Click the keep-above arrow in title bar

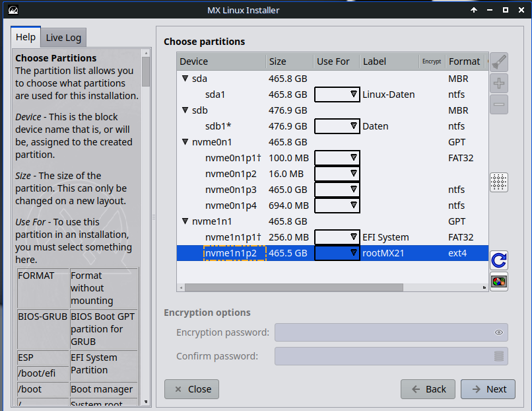click(x=474, y=10)
